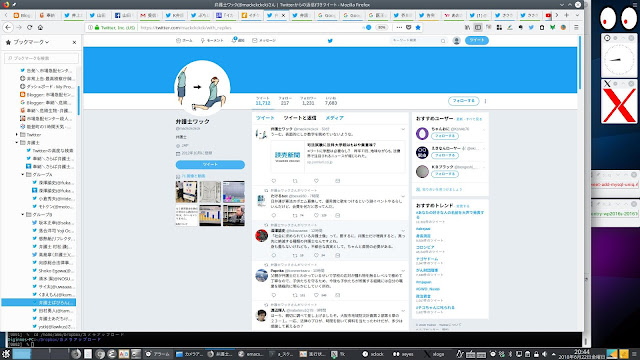Open the first tweet's chevron menu
The image size is (640, 360).
[403, 129]
